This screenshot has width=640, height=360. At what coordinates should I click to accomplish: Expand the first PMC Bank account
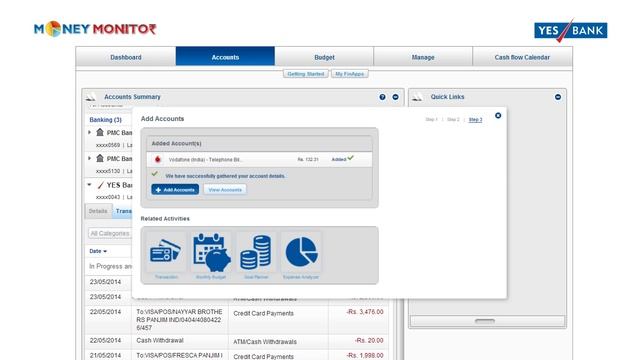(x=89, y=132)
